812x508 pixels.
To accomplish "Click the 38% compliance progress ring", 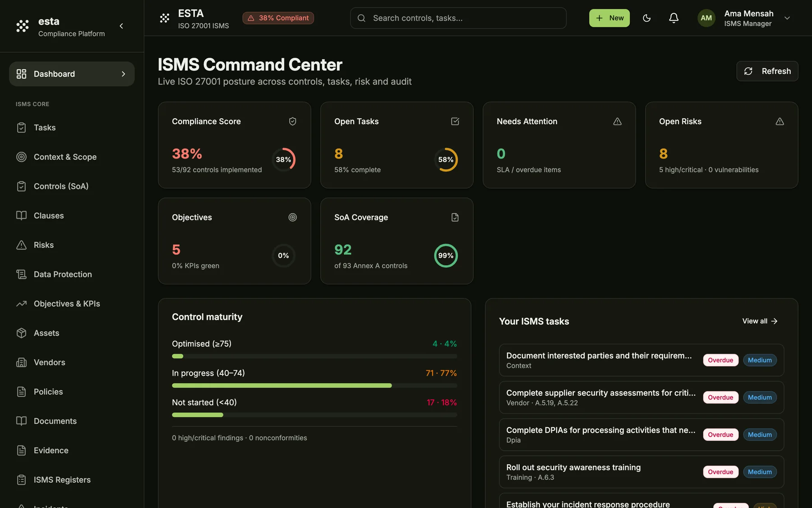I will coord(284,159).
